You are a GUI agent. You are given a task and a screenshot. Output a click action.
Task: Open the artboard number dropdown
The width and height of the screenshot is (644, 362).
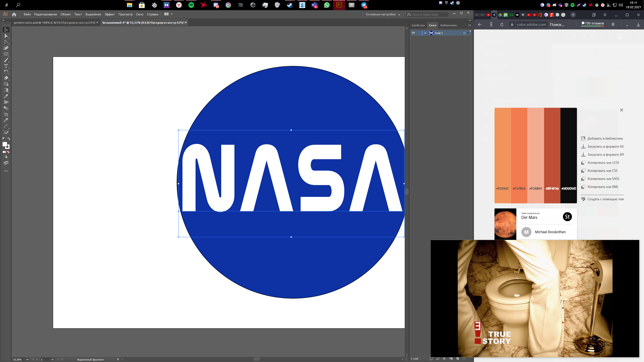52,359
